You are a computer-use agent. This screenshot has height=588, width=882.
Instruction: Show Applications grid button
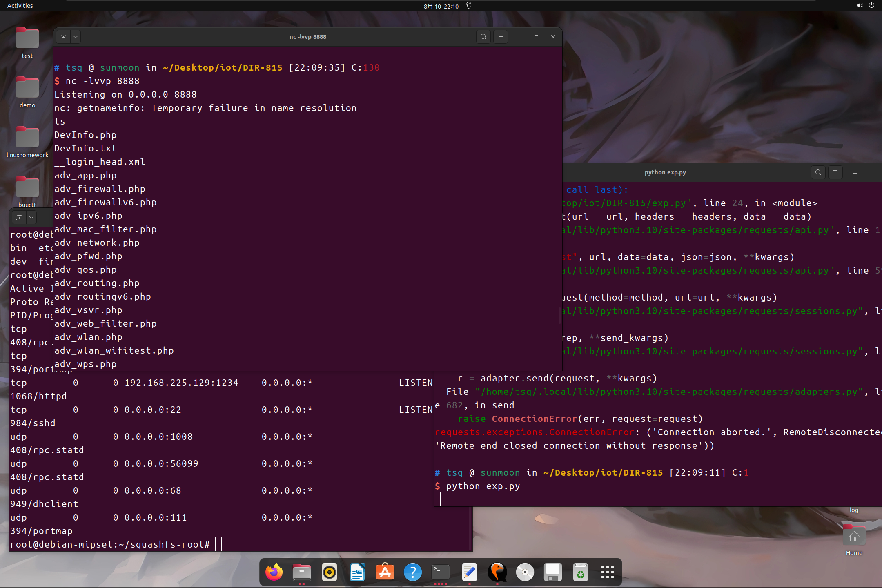[607, 572]
